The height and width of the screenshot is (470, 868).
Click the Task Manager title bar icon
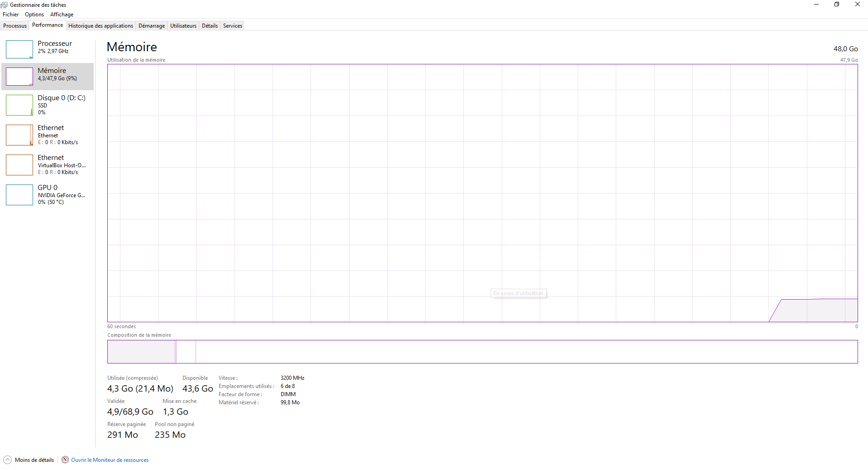tap(4, 5)
